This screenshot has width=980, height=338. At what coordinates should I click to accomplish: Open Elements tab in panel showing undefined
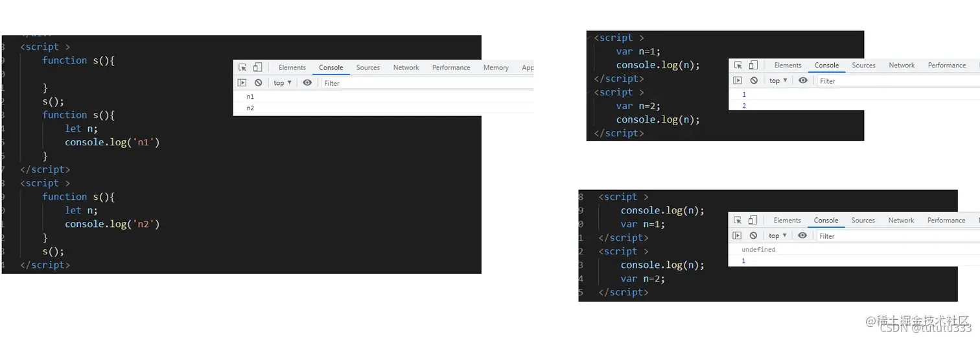pyautogui.click(x=787, y=220)
